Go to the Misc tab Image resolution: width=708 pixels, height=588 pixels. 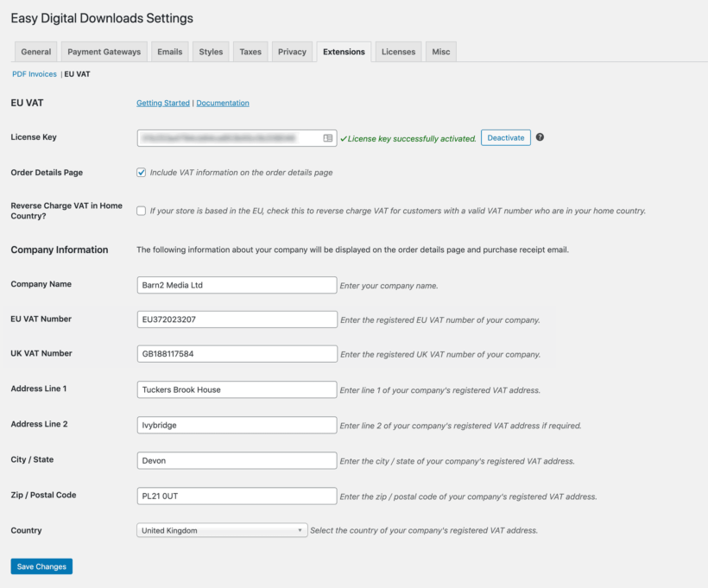440,51
